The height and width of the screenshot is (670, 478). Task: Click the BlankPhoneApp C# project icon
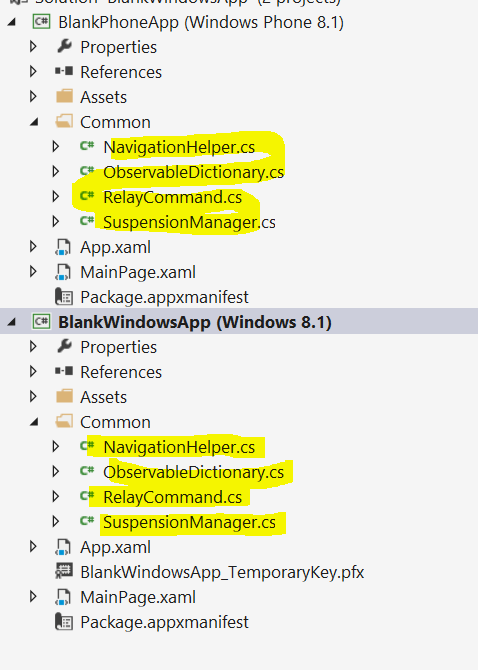42,22
